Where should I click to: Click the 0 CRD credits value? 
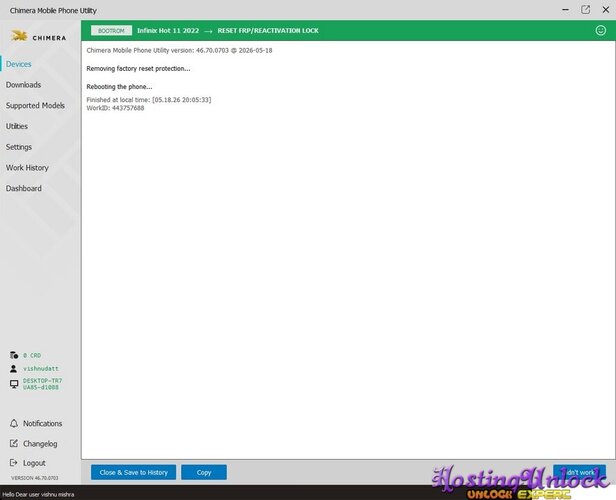pos(32,355)
